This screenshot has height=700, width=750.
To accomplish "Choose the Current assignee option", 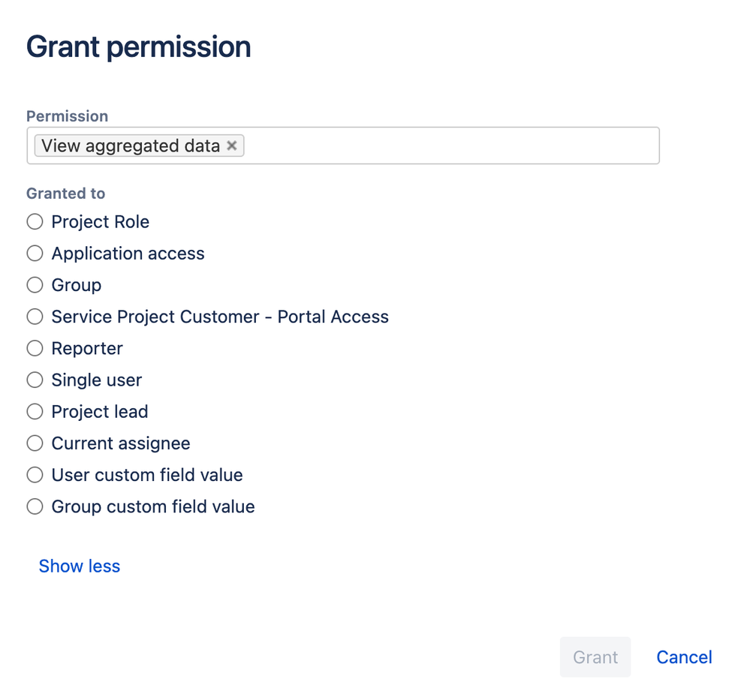I will (x=35, y=443).
